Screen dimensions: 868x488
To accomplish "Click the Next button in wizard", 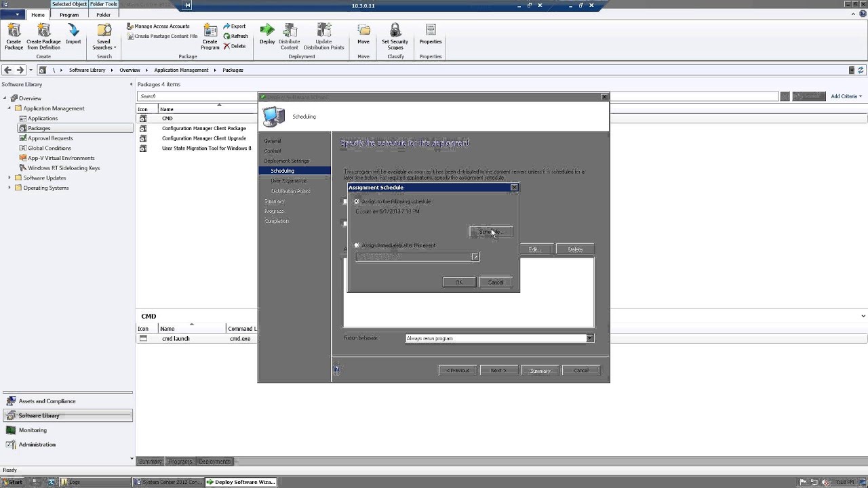I will pos(498,371).
